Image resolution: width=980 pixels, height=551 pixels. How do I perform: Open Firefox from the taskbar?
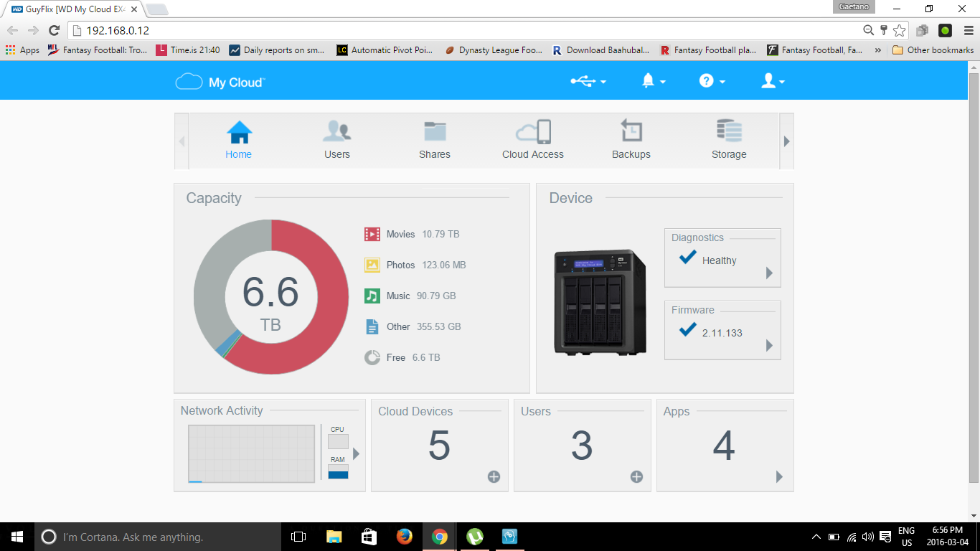[405, 537]
